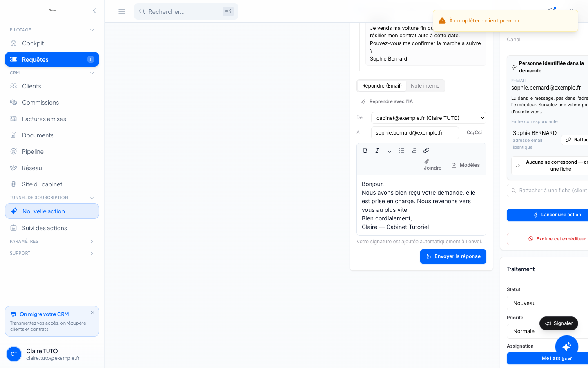
Task: Switch to the Répondre (Email) tab
Action: (382, 86)
